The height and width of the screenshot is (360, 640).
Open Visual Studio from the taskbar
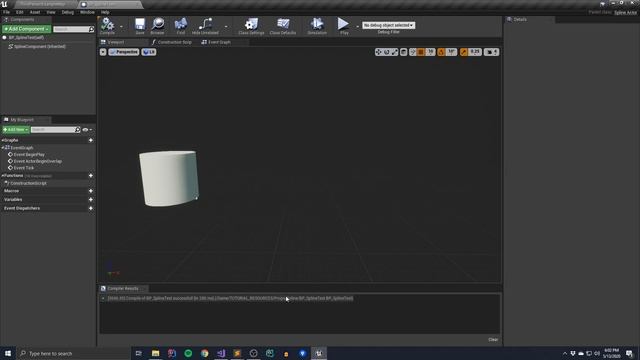click(x=221, y=353)
